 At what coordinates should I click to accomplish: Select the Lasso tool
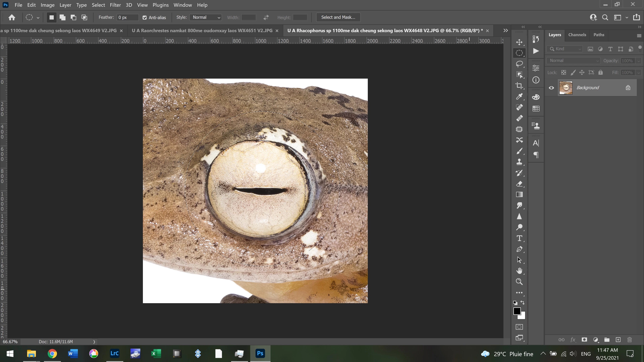coord(519,64)
